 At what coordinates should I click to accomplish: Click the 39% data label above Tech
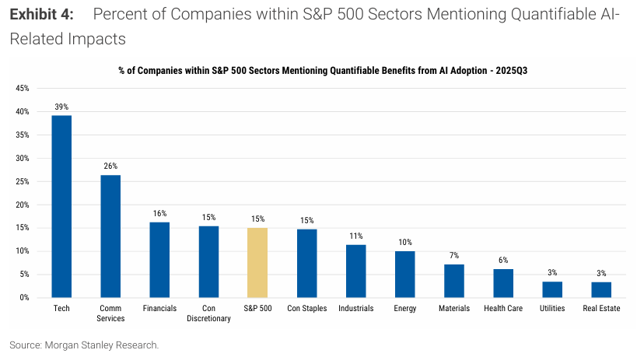point(61,106)
